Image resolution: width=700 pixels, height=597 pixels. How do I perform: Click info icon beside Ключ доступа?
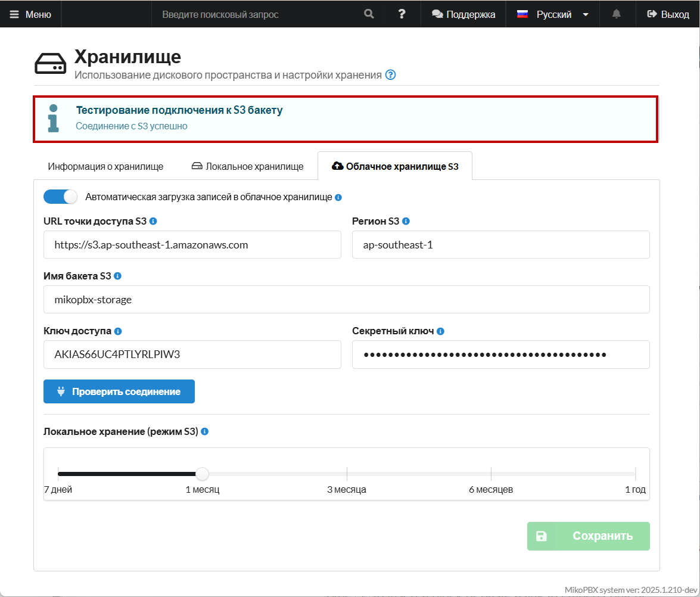[118, 331]
